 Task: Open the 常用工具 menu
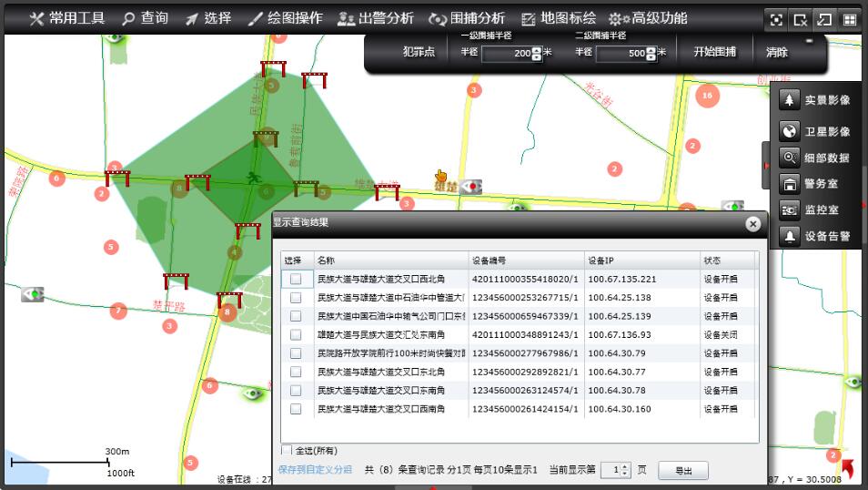tap(67, 18)
